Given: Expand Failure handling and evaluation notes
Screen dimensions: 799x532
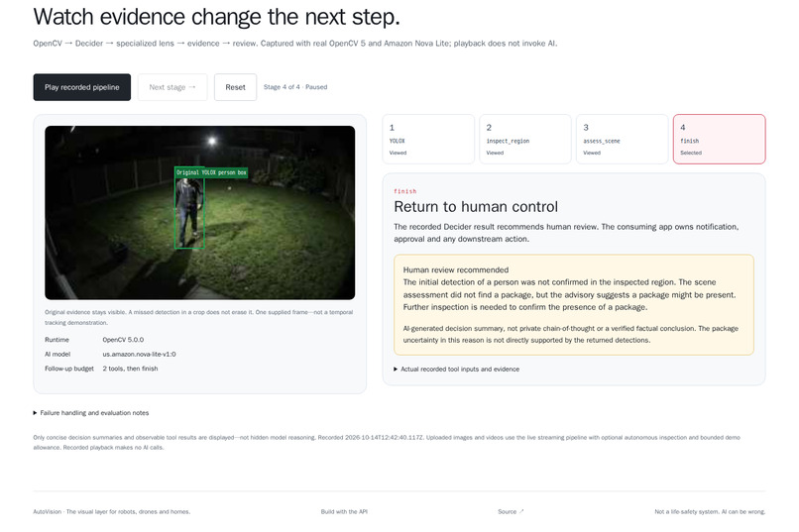Looking at the screenshot, I should coord(91,413).
